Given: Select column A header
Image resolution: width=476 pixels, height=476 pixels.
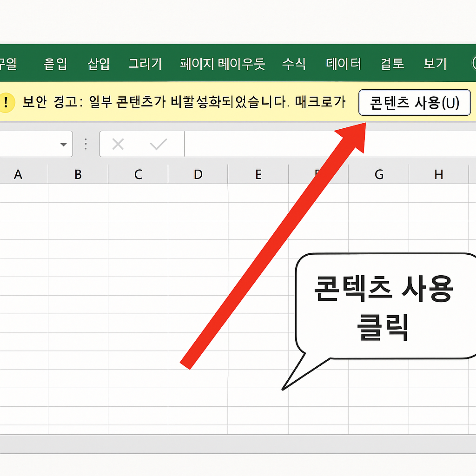Looking at the screenshot, I should coord(18,174).
